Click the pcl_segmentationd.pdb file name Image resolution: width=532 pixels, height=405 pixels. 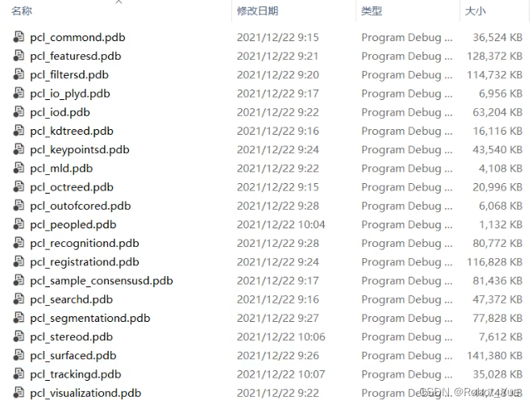click(x=90, y=318)
